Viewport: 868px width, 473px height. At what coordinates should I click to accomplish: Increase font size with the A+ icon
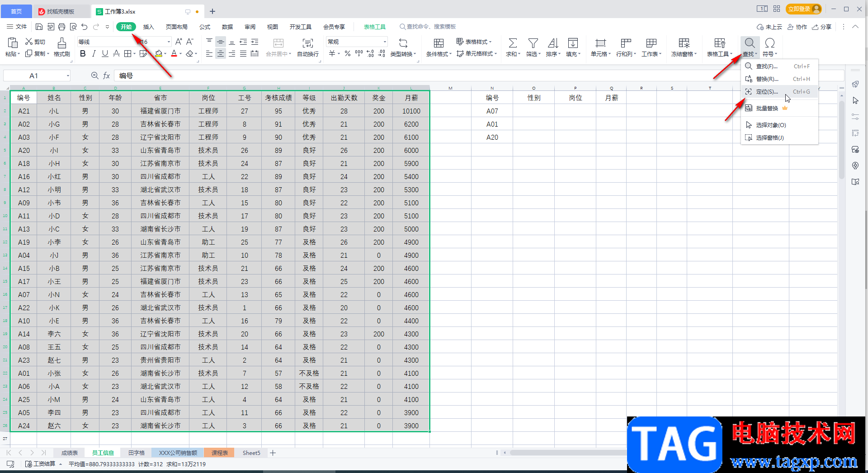(179, 42)
